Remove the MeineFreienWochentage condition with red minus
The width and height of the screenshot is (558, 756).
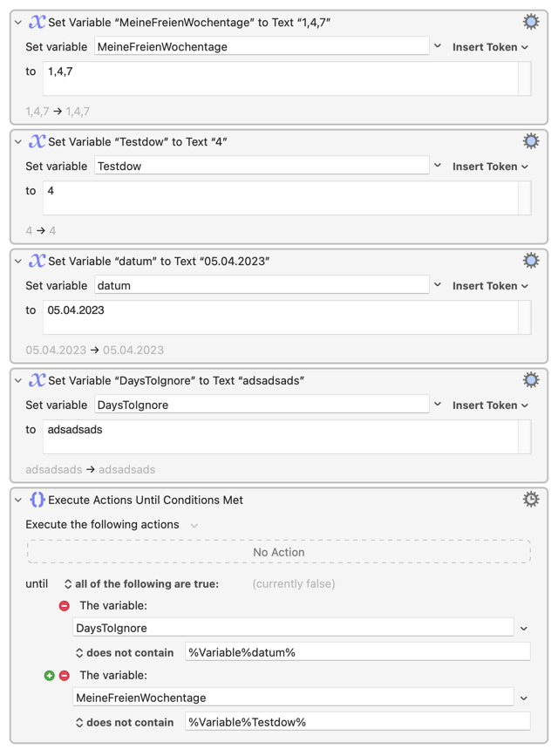point(65,676)
